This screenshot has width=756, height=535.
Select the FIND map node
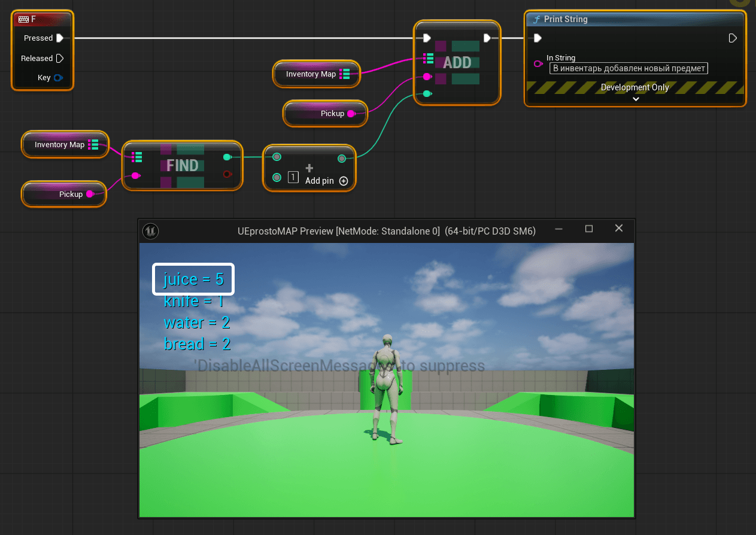182,166
